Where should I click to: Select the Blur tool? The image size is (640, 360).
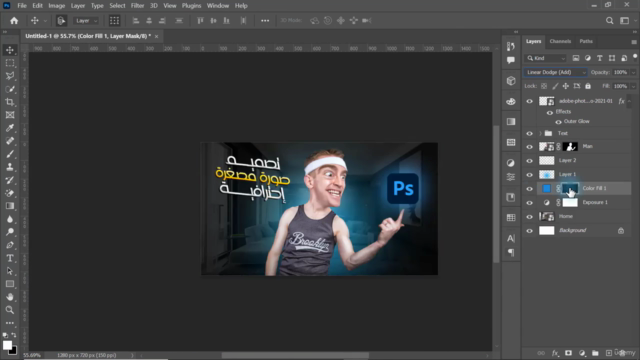[x=10, y=219]
